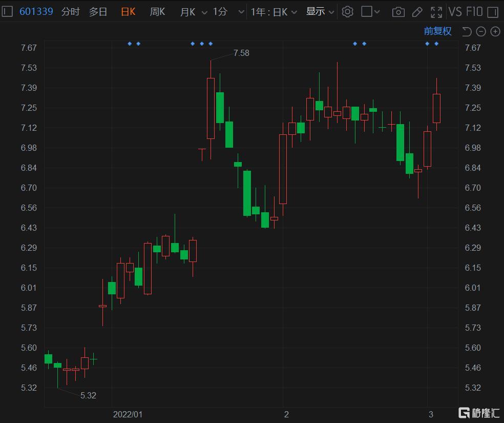
Task: Click the 7.67 label on the left price axis
Action: [x=29, y=48]
